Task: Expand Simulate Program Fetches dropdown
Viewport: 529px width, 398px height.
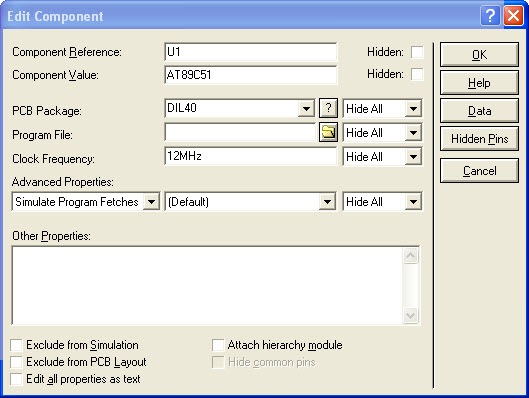Action: tap(151, 202)
